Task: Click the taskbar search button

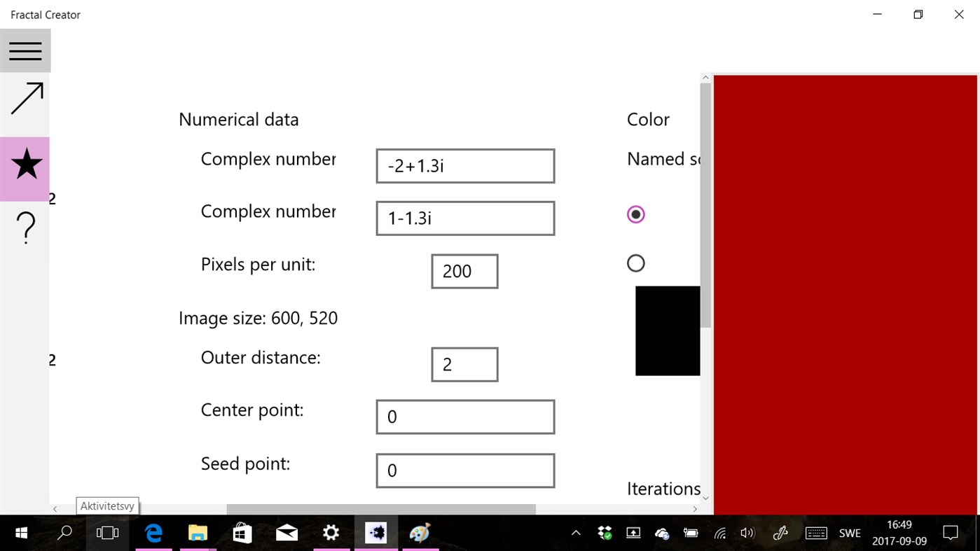Action: click(64, 532)
